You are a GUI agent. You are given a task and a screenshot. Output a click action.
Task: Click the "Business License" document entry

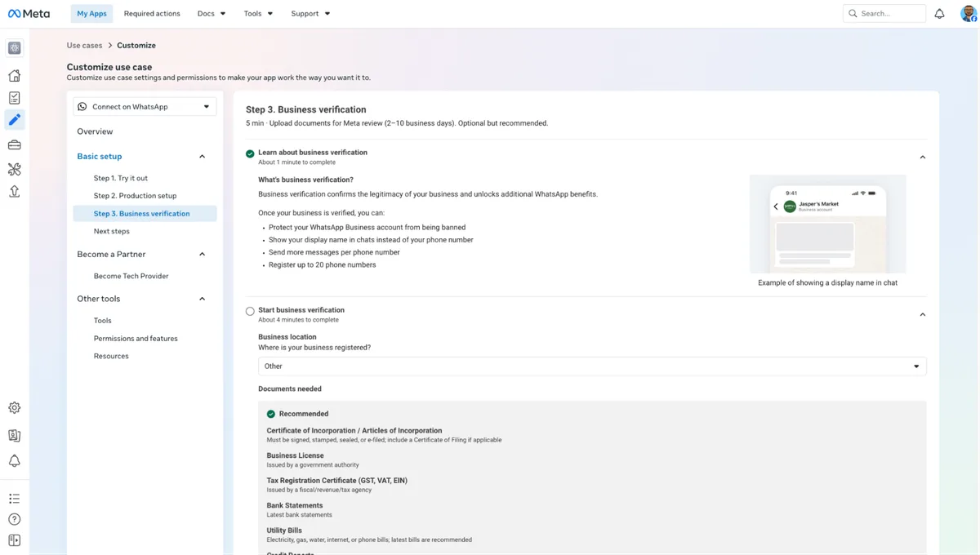tap(295, 455)
